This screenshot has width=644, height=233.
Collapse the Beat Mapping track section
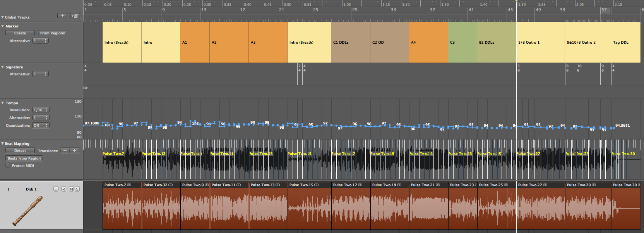[3, 144]
